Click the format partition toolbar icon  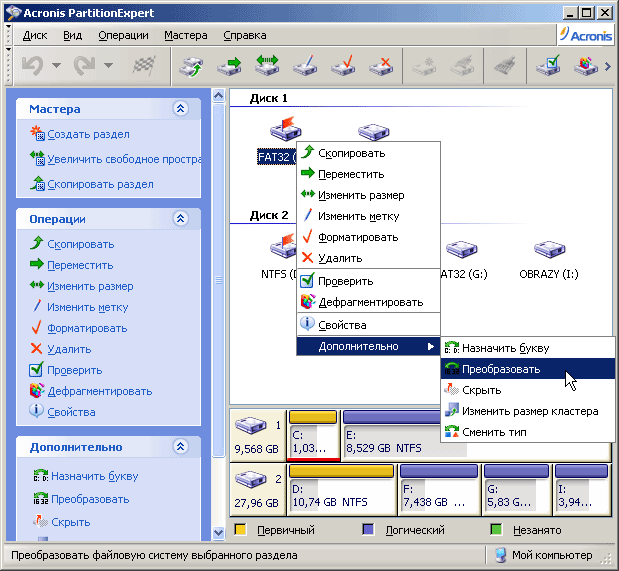coord(343,66)
